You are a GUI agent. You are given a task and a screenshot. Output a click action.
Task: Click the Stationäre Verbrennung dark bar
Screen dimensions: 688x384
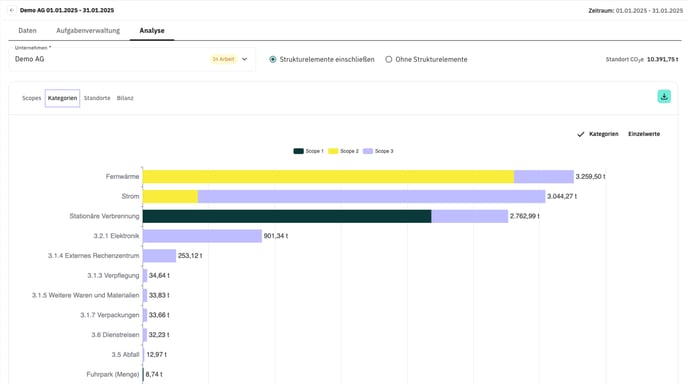click(287, 216)
